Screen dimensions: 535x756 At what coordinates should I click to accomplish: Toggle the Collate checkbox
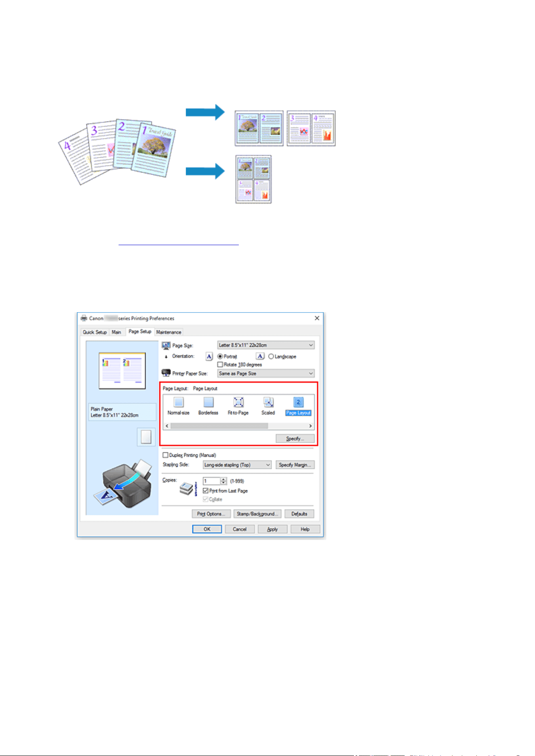point(206,500)
